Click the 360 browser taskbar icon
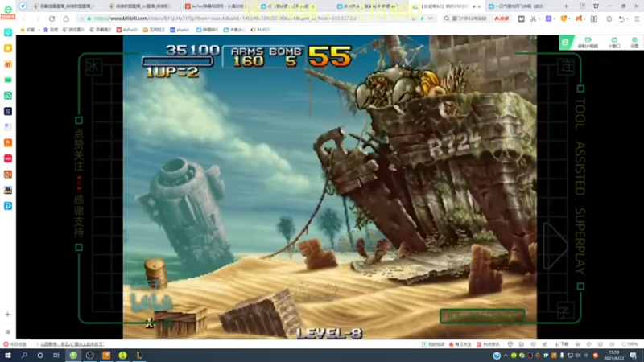Image resolution: width=644 pixels, height=362 pixels. [73, 355]
